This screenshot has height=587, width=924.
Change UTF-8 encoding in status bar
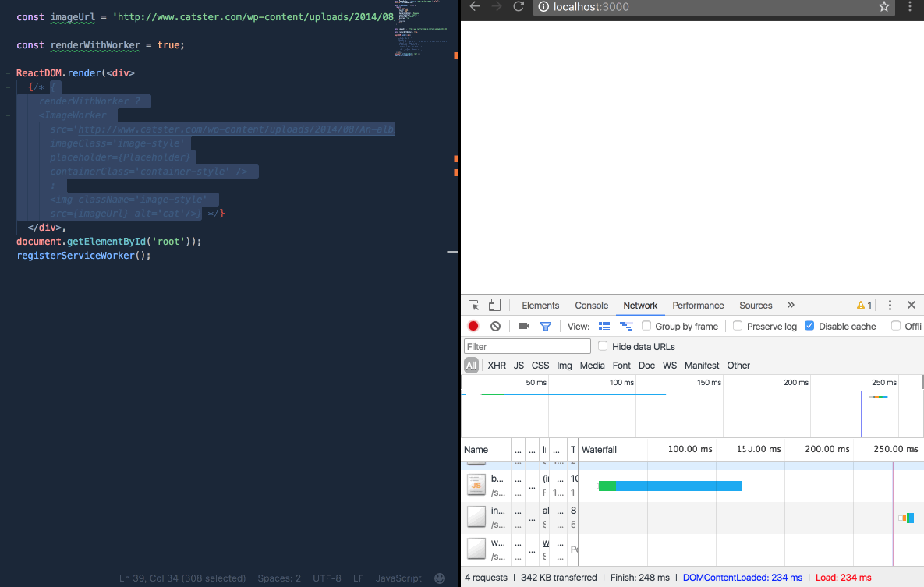tap(327, 578)
